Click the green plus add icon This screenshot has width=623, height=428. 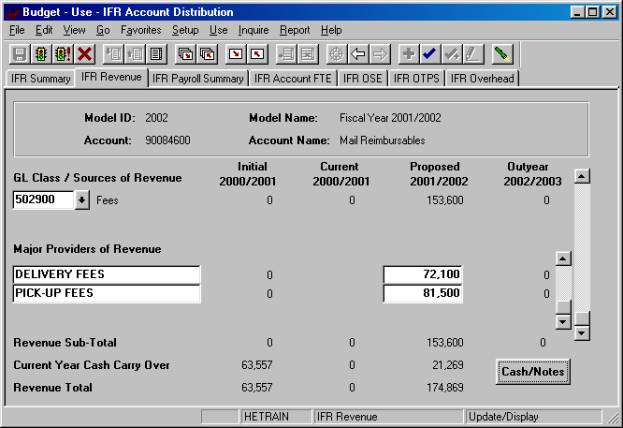408,53
